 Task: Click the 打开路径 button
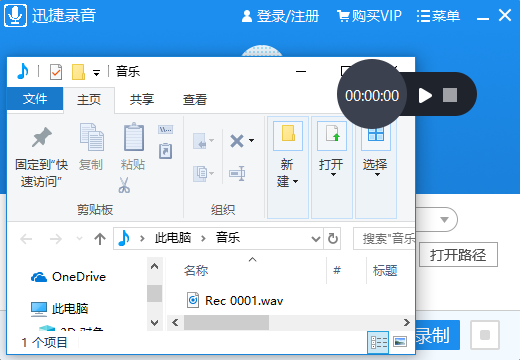pyautogui.click(x=458, y=255)
